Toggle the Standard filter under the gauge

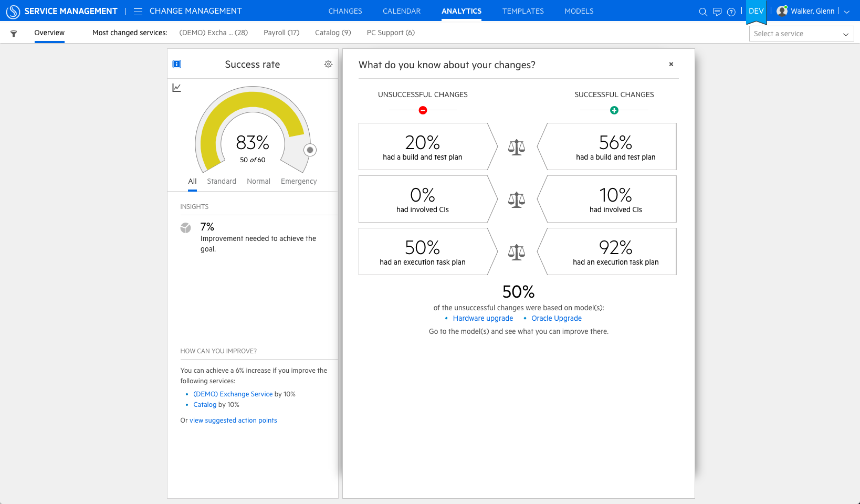tap(221, 181)
